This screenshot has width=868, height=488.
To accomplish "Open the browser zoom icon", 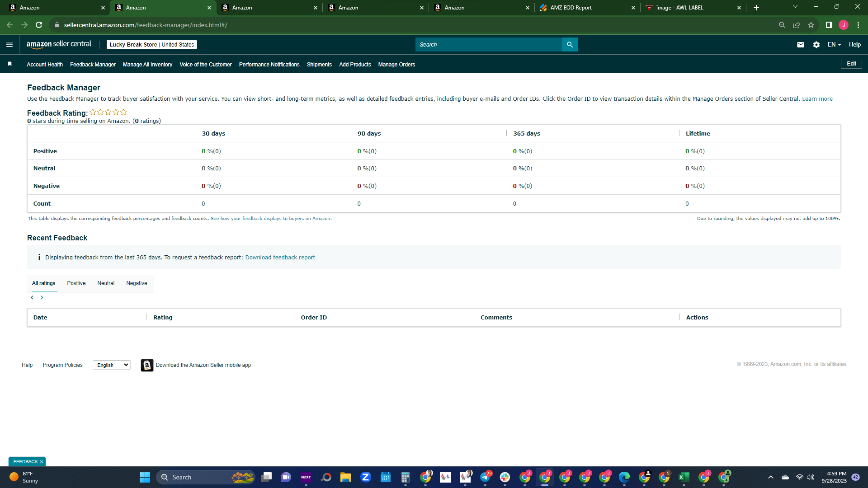I will [x=782, y=25].
